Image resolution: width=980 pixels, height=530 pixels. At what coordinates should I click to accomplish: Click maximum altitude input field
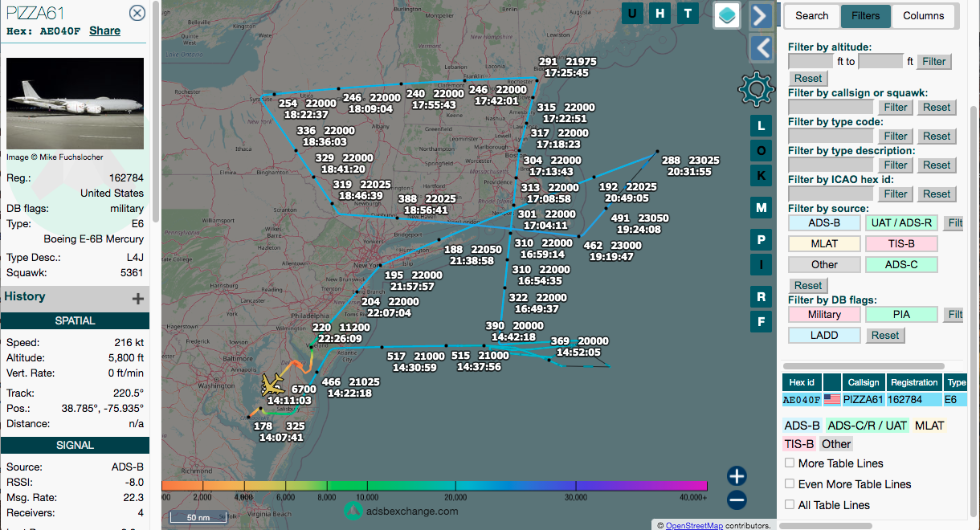point(880,62)
